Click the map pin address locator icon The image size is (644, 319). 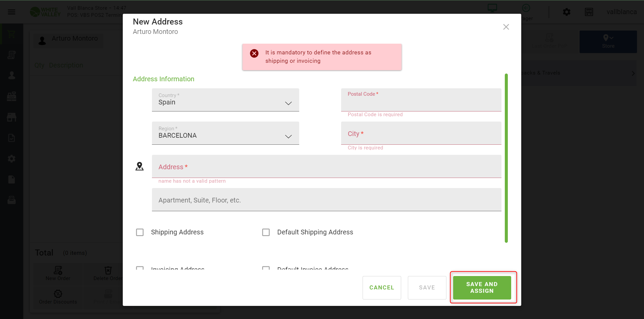(140, 166)
